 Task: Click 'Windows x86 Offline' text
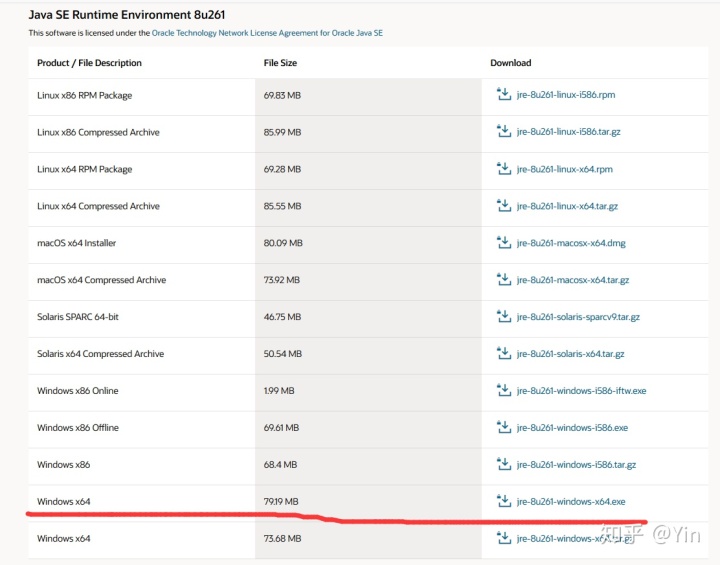[78, 428]
